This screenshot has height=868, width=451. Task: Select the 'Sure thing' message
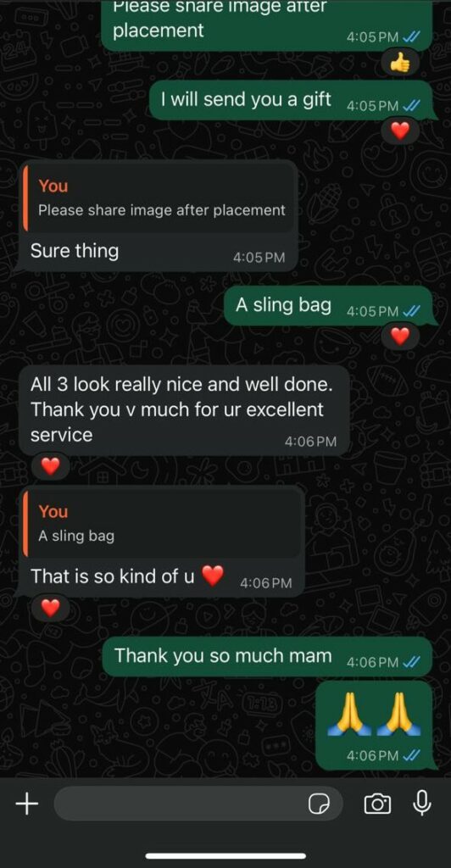(x=157, y=216)
